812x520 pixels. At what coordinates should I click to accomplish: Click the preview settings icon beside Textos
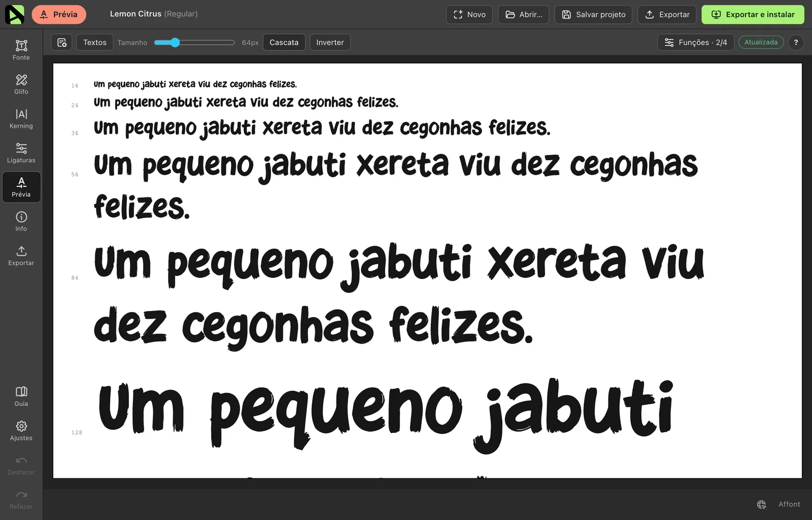[61, 43]
